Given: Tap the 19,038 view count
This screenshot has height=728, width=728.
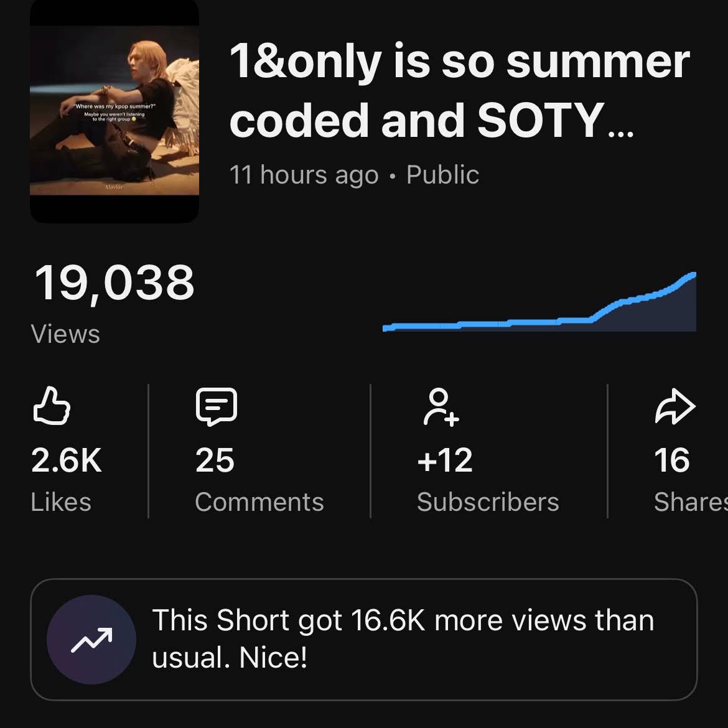Looking at the screenshot, I should tap(114, 282).
